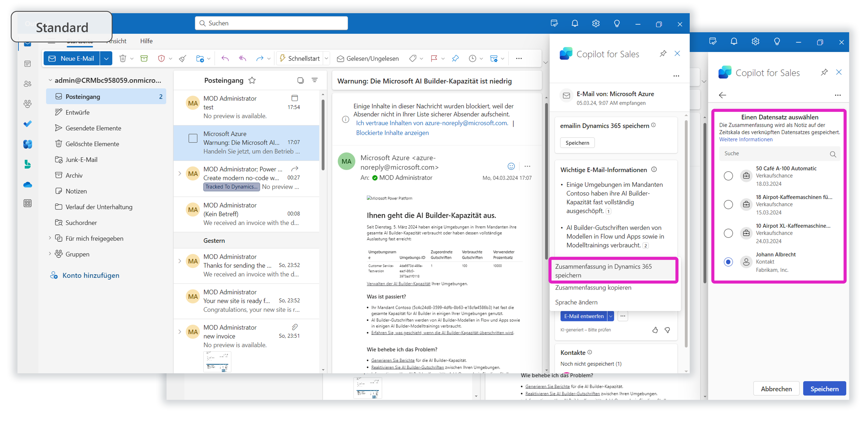Viewport: 868px width, 438px height.
Task: Click the thumbs up feedback icon
Action: point(655,330)
